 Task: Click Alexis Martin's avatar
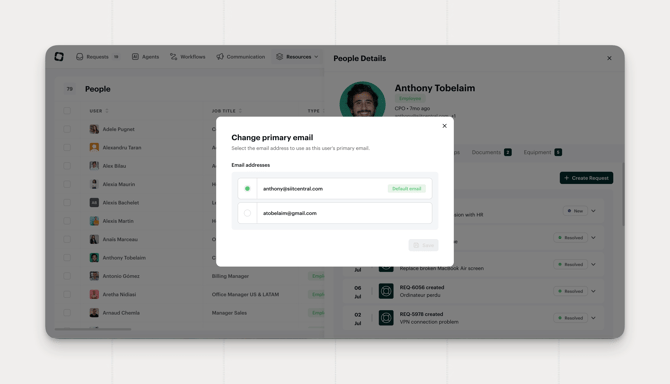[94, 221]
